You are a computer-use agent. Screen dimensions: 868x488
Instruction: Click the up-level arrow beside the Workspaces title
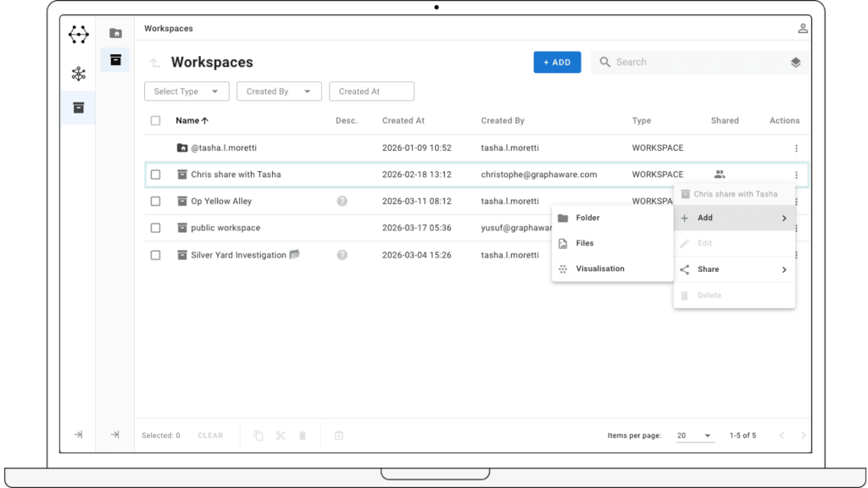coord(154,63)
